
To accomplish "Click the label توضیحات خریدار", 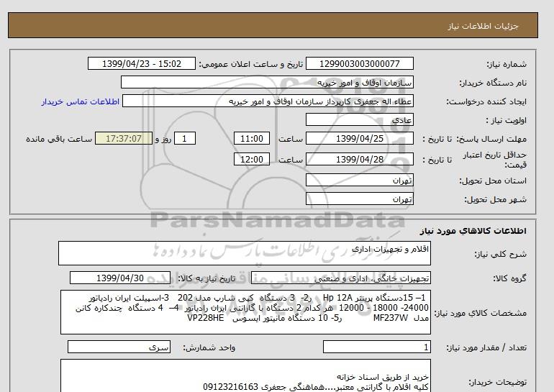I will click(497, 382).
